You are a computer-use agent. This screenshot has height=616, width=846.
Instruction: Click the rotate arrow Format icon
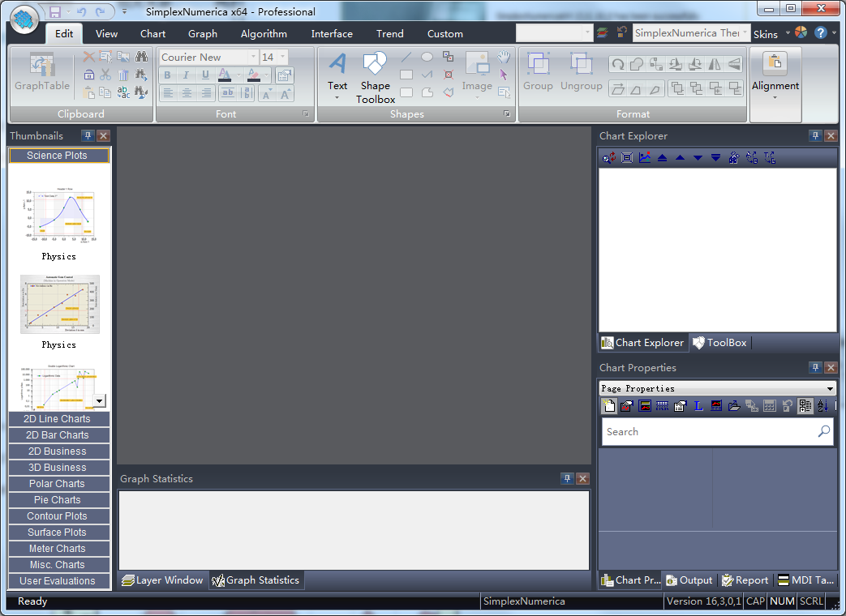click(618, 64)
